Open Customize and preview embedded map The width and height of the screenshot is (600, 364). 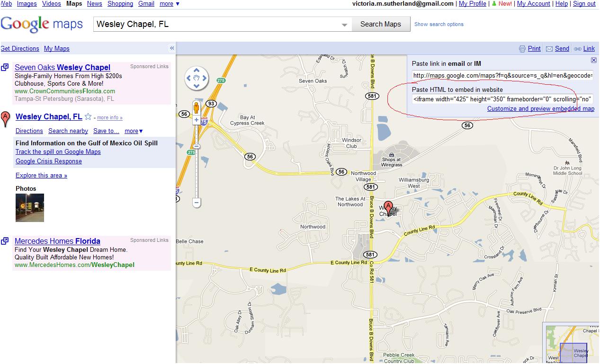pyautogui.click(x=541, y=109)
